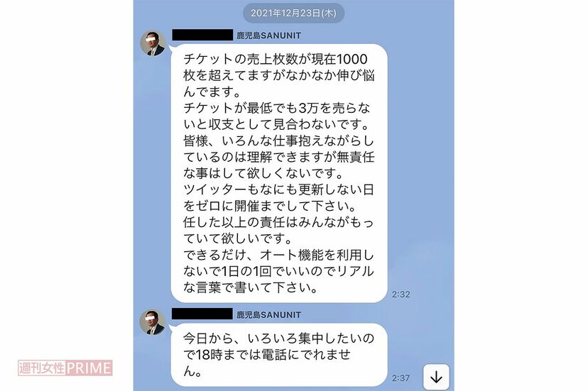Click the first 鹿児島SANUNIT sender name
Screen dimensions: 588x391
(x=268, y=35)
